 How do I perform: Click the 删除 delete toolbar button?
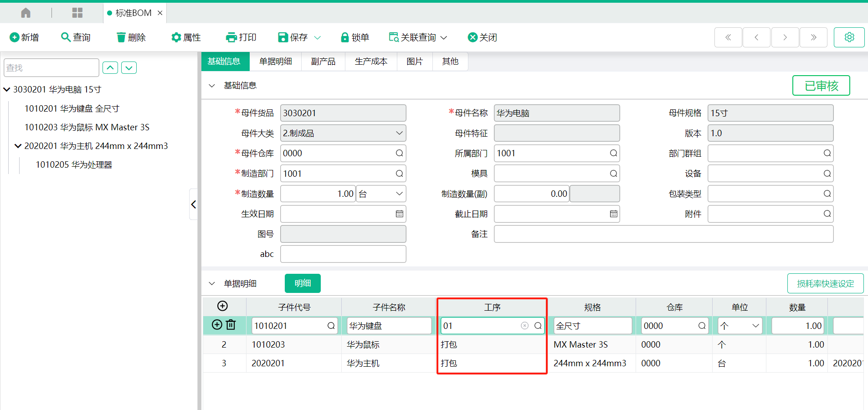tap(131, 37)
